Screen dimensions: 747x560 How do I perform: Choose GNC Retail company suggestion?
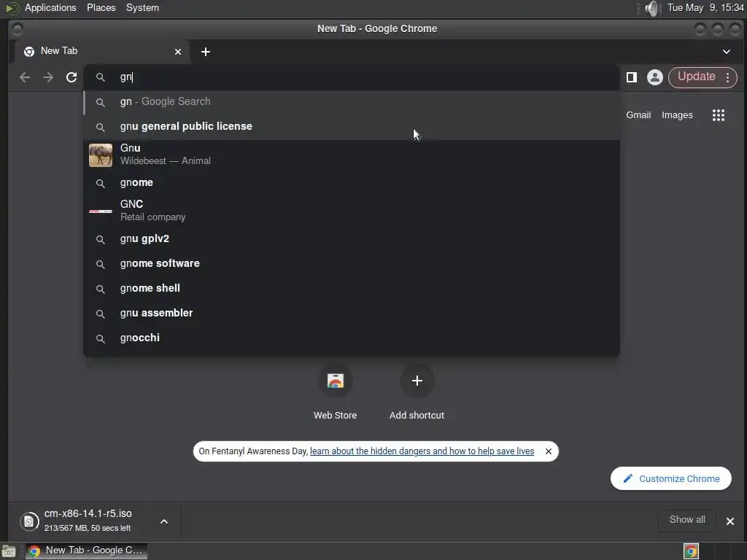352,211
